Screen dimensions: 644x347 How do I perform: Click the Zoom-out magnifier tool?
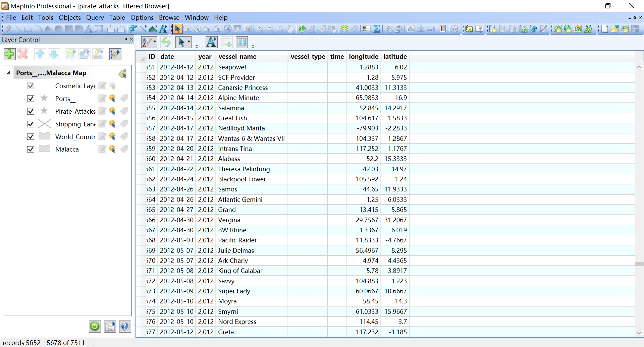click(270, 29)
